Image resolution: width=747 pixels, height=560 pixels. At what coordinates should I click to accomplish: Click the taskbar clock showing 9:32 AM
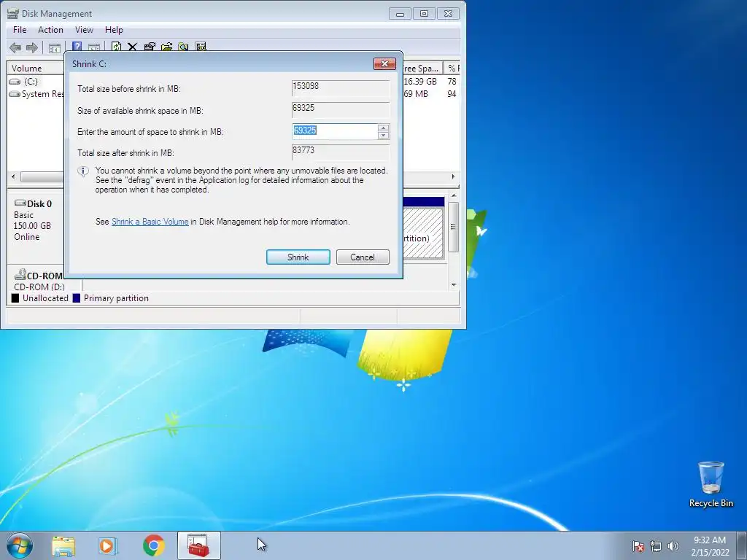point(710,546)
